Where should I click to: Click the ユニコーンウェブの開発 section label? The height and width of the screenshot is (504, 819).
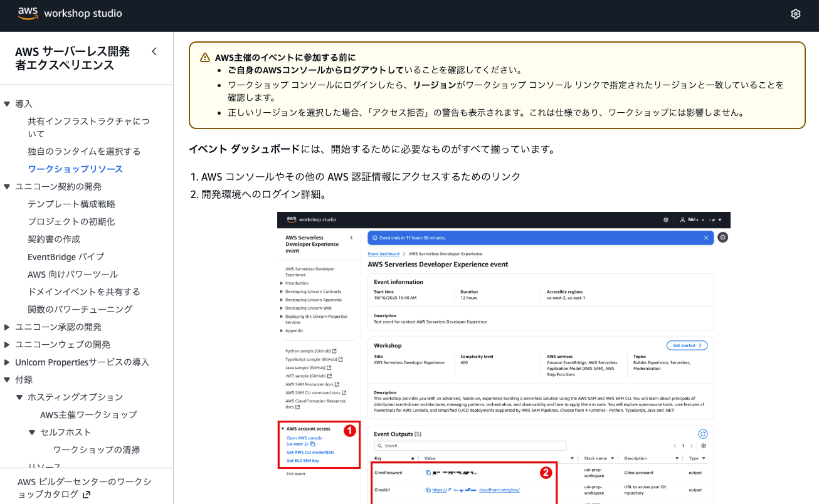(63, 345)
